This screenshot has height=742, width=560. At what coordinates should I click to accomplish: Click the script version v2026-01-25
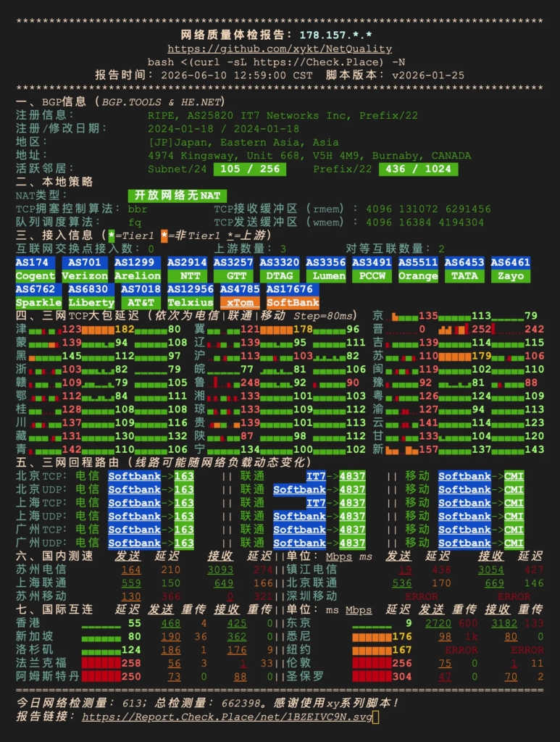click(x=428, y=75)
